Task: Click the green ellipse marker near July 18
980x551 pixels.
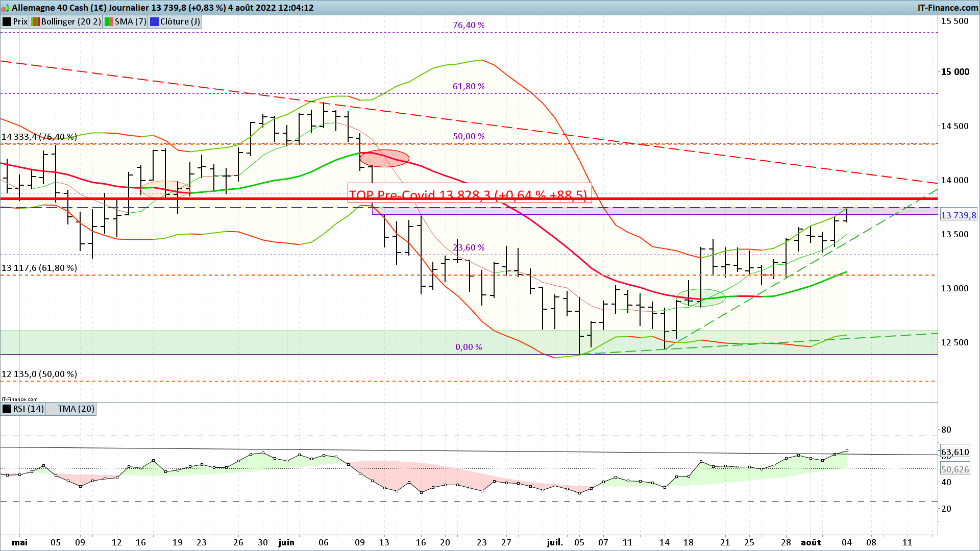Action: (701, 297)
